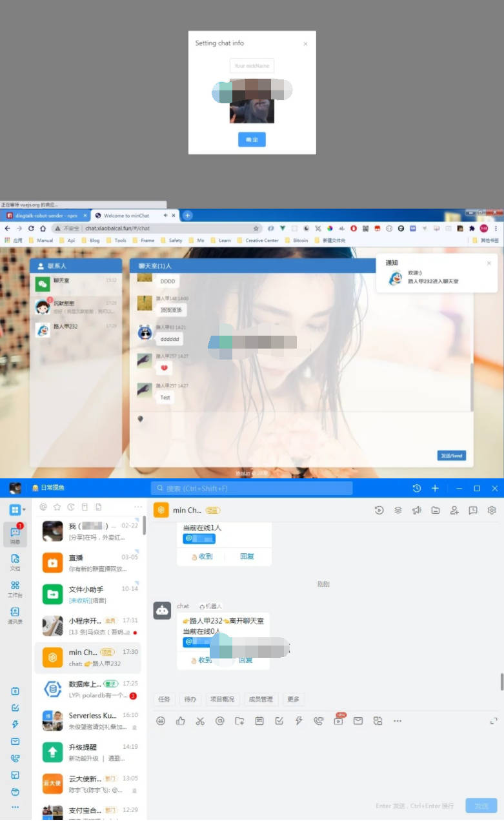Start a call with the phone icon in input toolbar

point(318,720)
